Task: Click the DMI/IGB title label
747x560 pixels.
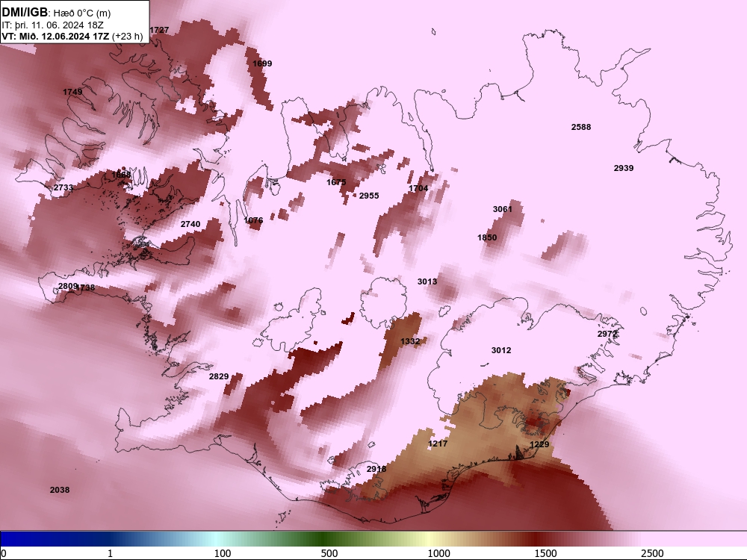Action: coord(25,13)
